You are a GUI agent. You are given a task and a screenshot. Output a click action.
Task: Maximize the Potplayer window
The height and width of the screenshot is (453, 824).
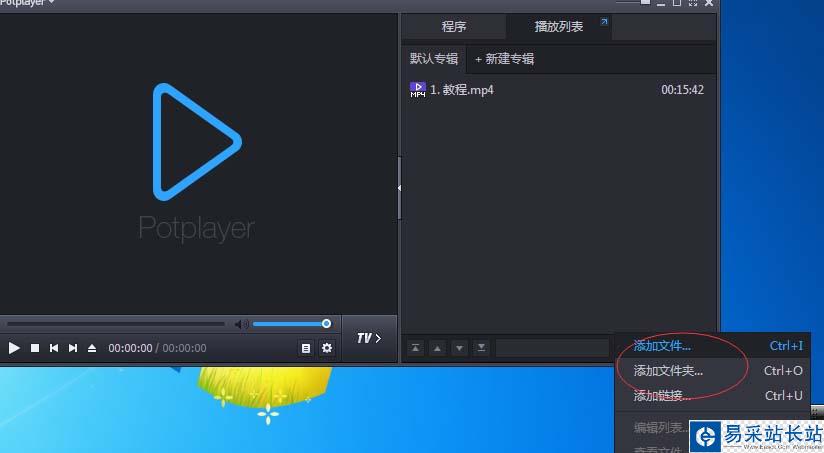click(677, 3)
